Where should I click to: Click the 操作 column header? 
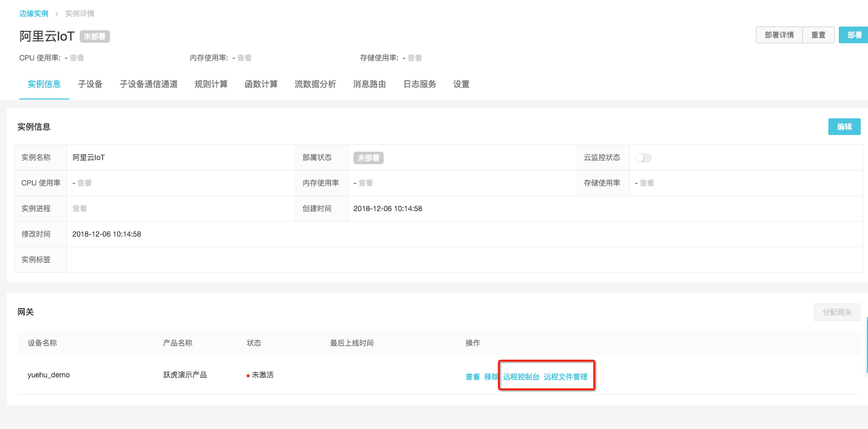[473, 343]
